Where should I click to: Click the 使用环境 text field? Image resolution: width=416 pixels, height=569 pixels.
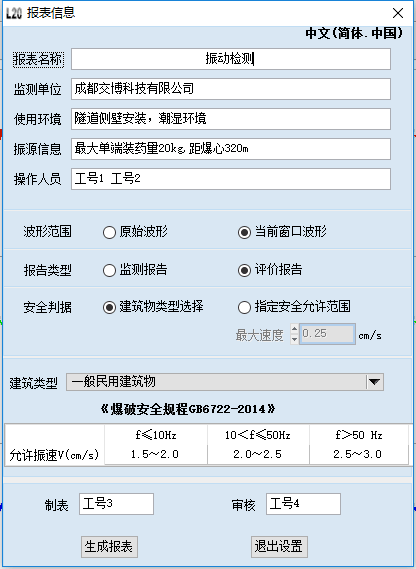[x=231, y=119]
